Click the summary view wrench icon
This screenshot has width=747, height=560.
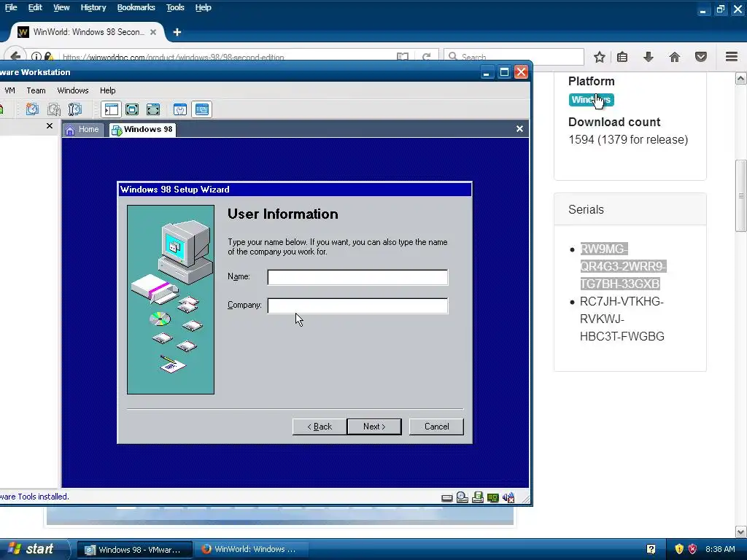[x=180, y=109]
